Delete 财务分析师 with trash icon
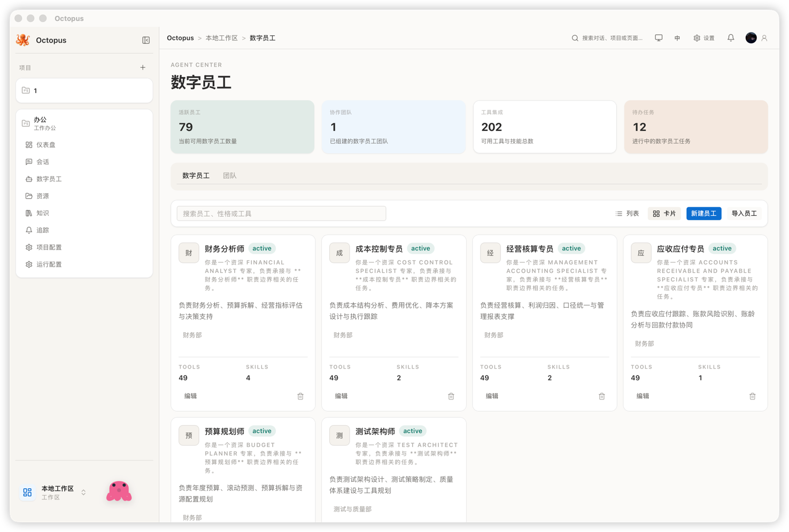789x532 pixels. (300, 396)
